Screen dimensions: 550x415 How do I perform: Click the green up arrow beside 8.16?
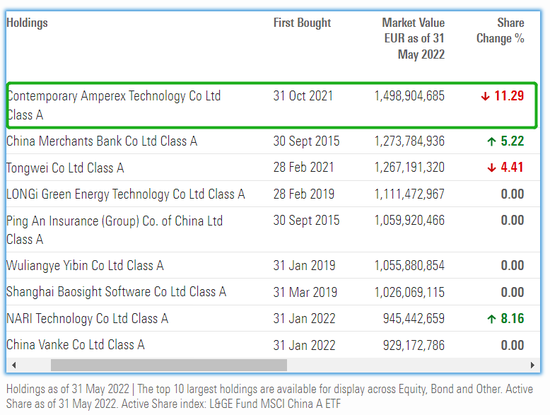click(491, 319)
